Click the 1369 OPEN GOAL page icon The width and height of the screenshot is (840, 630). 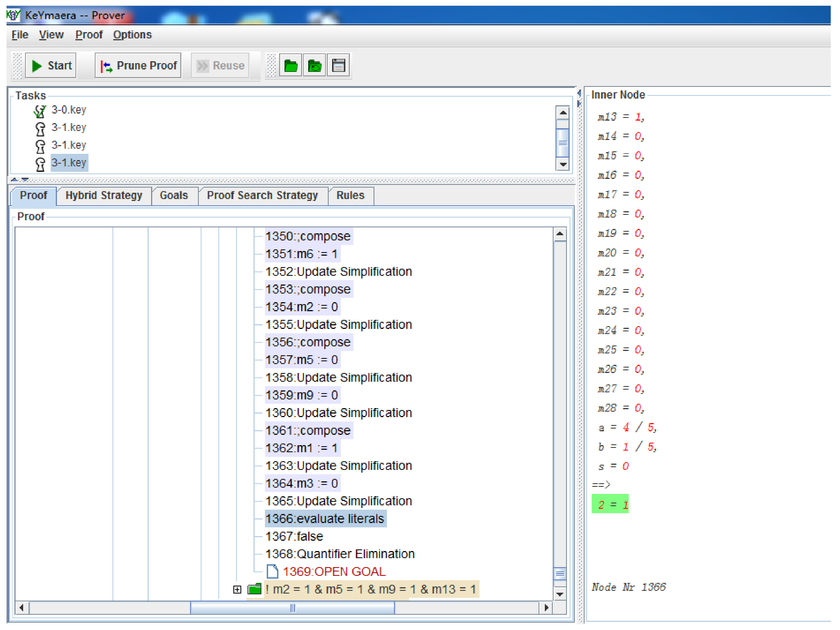point(272,571)
